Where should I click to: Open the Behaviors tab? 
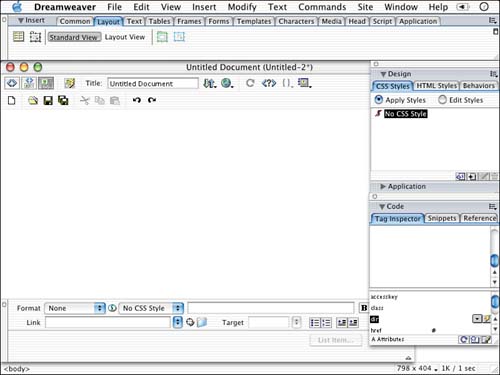(x=479, y=86)
